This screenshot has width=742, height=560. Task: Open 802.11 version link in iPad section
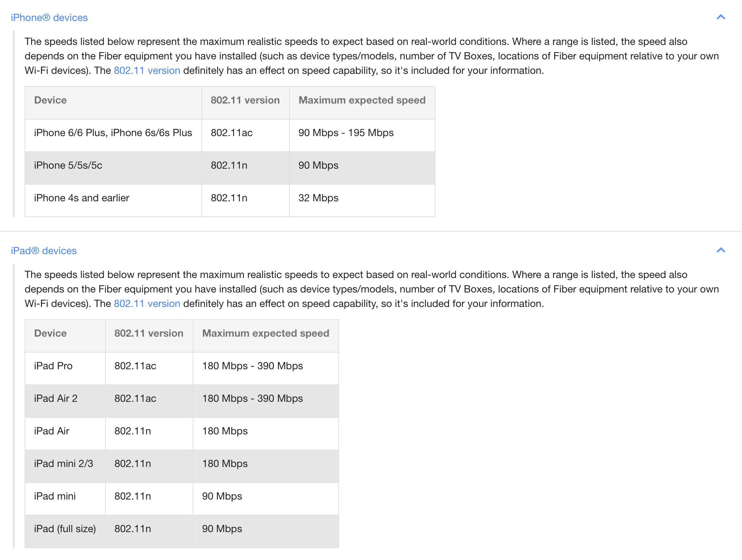147,304
